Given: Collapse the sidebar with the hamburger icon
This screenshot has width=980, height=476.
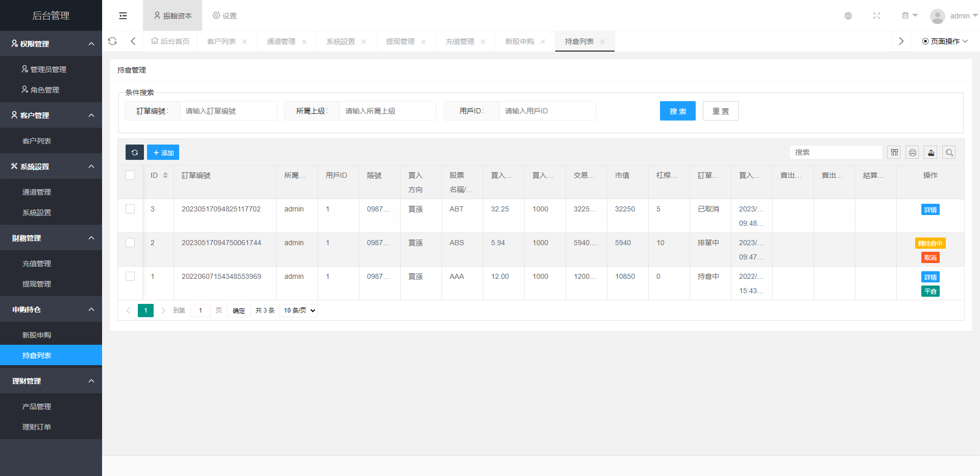Looking at the screenshot, I should tap(122, 15).
